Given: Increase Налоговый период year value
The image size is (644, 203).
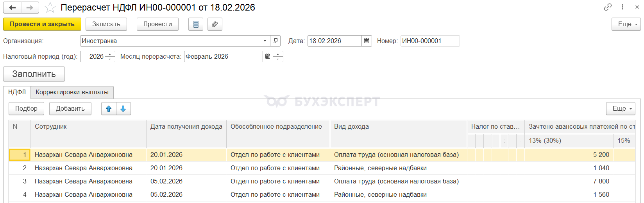Looking at the screenshot, I should point(110,54).
